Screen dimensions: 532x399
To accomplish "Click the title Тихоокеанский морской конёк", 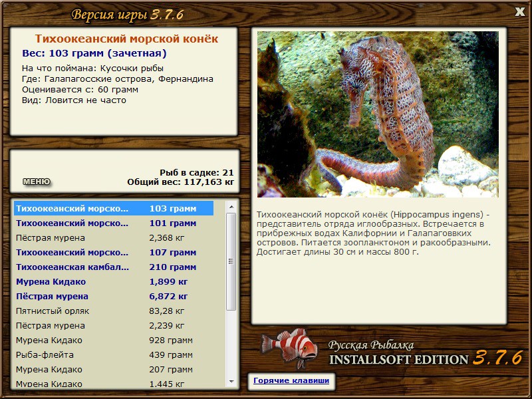I will tap(126, 39).
